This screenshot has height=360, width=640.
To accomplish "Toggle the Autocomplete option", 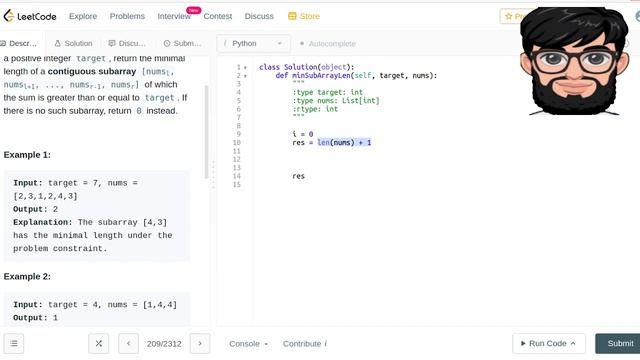I will 328,44.
